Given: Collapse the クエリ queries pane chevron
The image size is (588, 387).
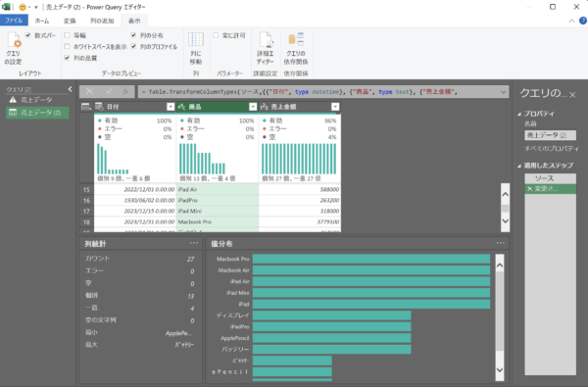Looking at the screenshot, I should pos(71,89).
